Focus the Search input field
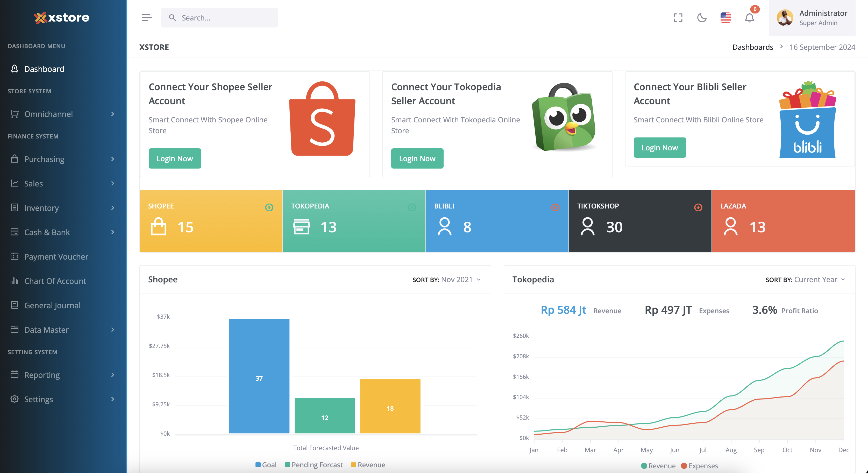Viewport: 868px width, 473px height. [219, 18]
